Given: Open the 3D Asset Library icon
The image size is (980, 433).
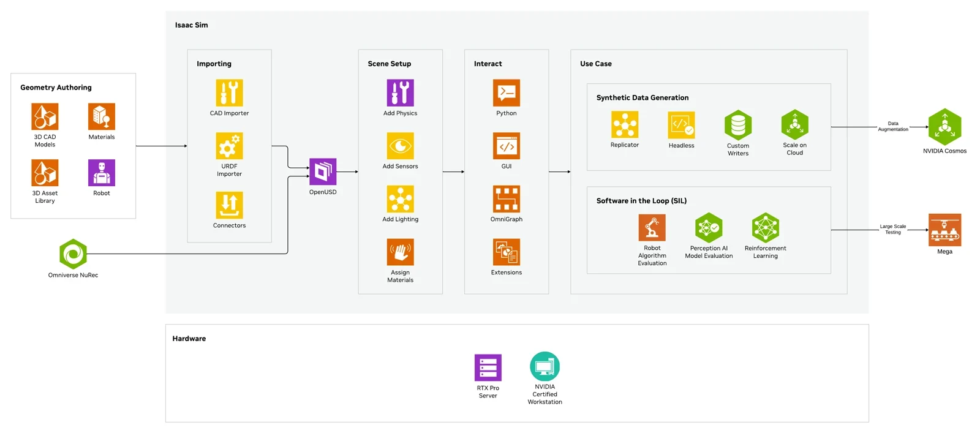Looking at the screenshot, I should [45, 173].
